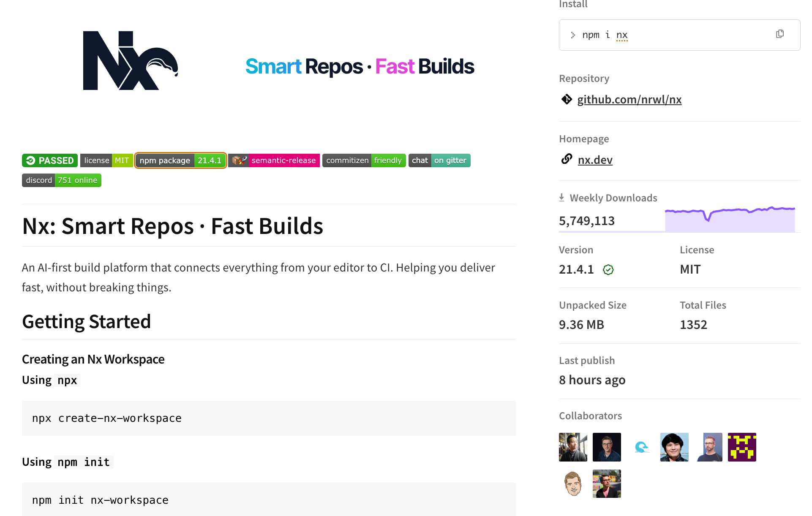Open the npm package 21.4.1 badge

[x=180, y=160]
